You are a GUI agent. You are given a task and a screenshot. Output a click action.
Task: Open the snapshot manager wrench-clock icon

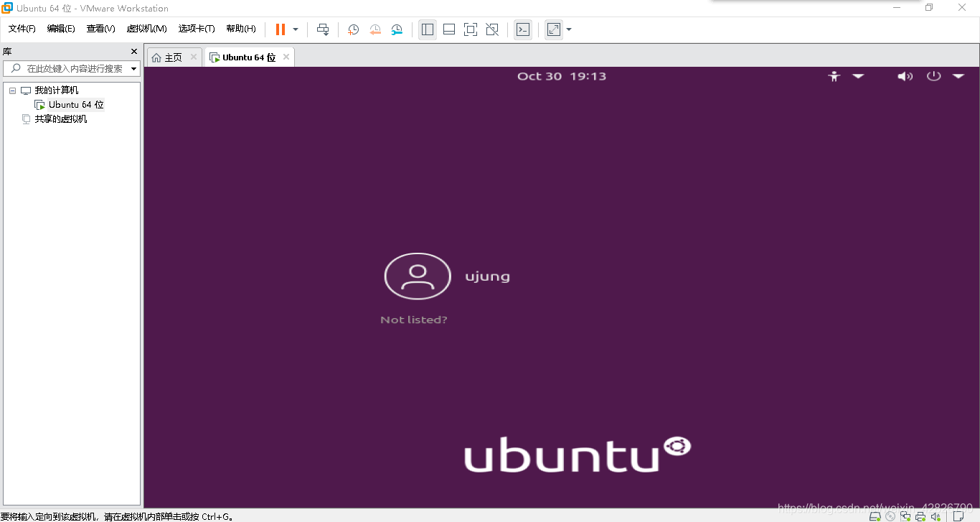pyautogui.click(x=397, y=29)
